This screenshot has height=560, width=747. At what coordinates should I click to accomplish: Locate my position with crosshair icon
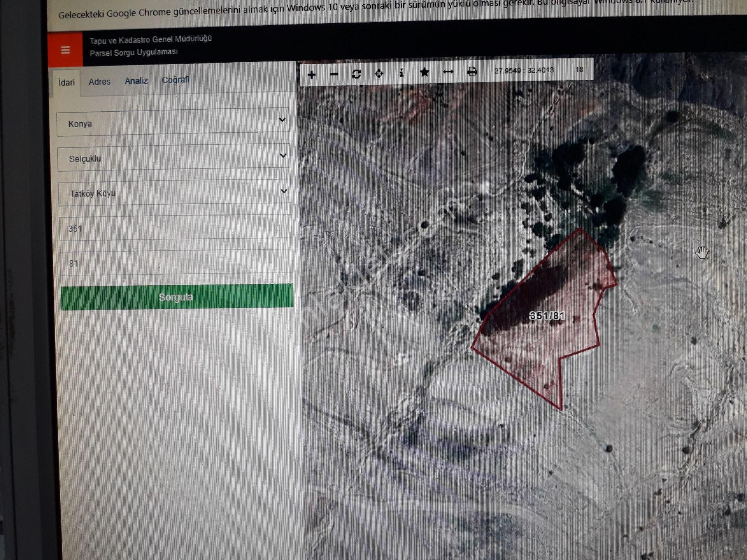click(x=379, y=73)
